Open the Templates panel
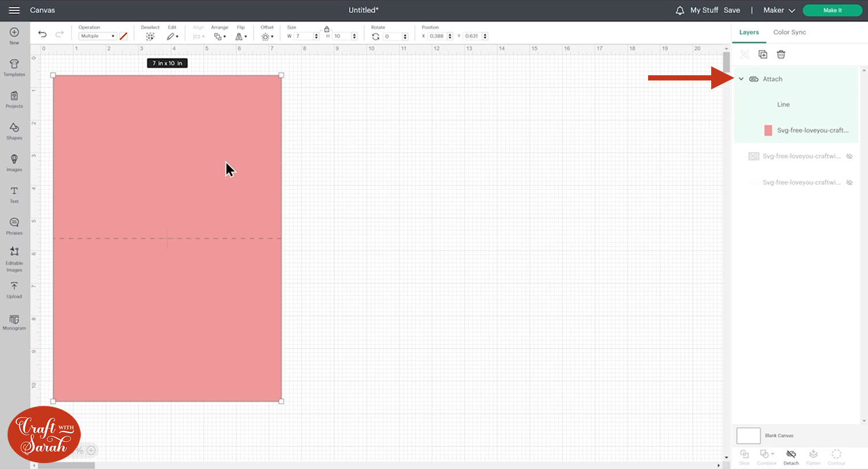The width and height of the screenshot is (868, 469). coord(14,67)
